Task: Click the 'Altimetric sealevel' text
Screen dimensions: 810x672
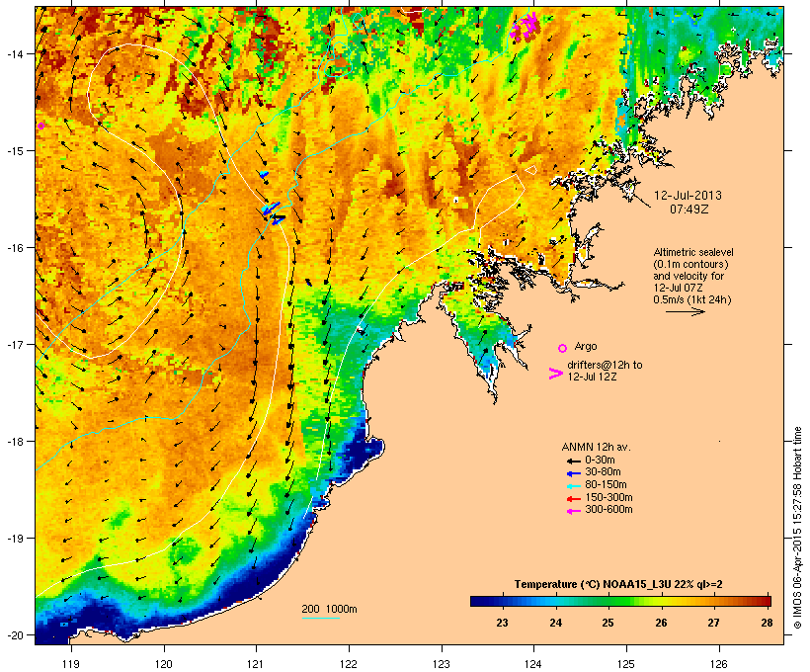Action: tap(693, 252)
